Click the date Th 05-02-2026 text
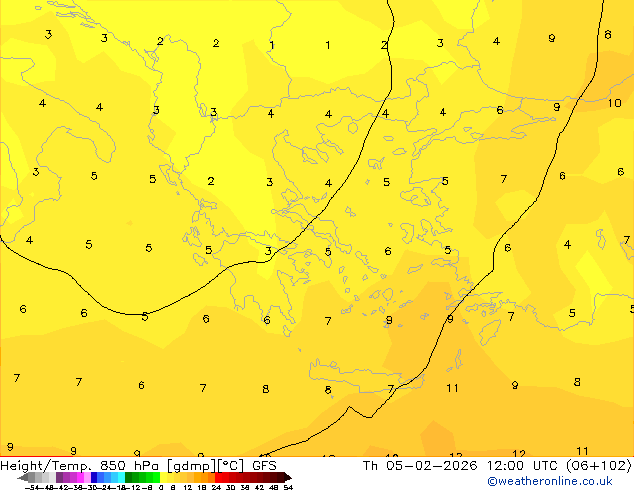Screen dimensions: 634x490 [420, 466]
